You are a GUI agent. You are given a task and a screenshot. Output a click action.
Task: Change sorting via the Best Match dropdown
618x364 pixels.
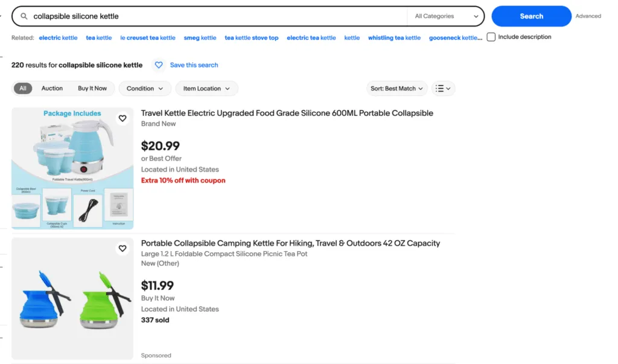tap(397, 88)
